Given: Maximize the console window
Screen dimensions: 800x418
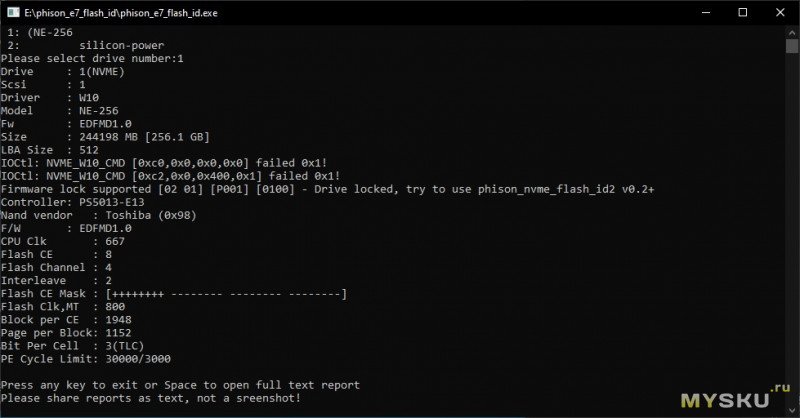Looking at the screenshot, I should 741,13.
